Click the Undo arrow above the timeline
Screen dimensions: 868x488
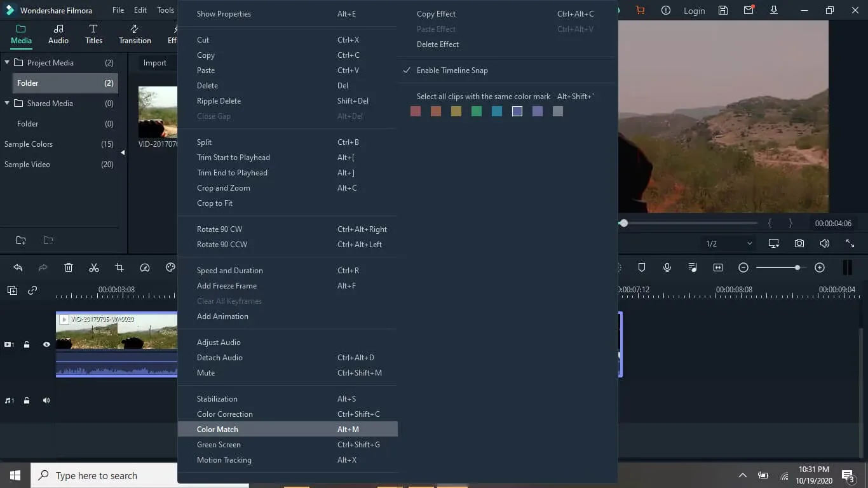point(18,268)
